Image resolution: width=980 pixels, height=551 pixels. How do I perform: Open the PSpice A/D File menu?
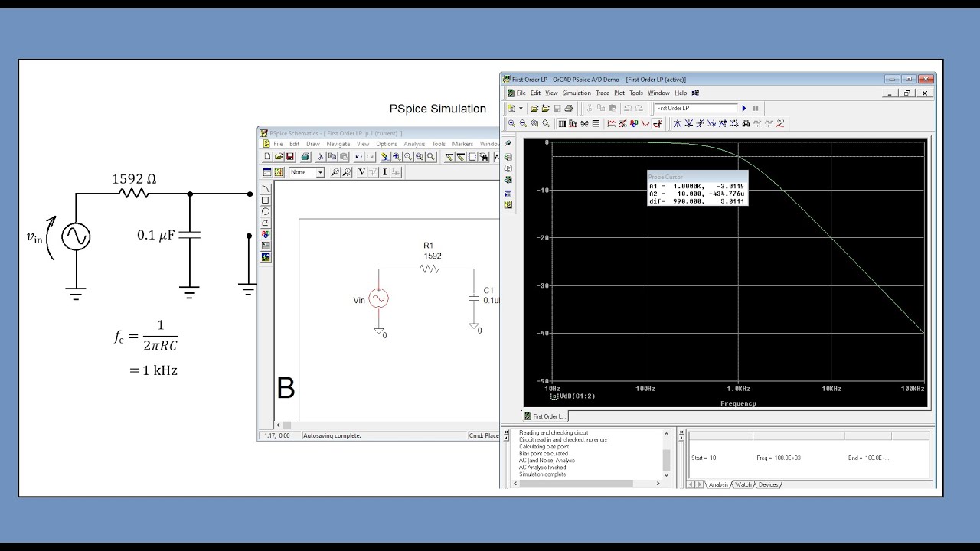[521, 93]
